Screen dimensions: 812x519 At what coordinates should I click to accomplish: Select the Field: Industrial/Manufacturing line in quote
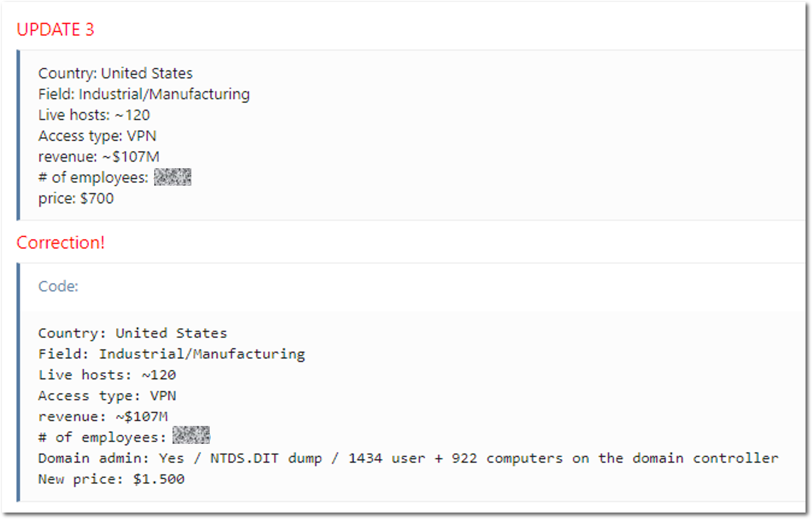(x=144, y=94)
